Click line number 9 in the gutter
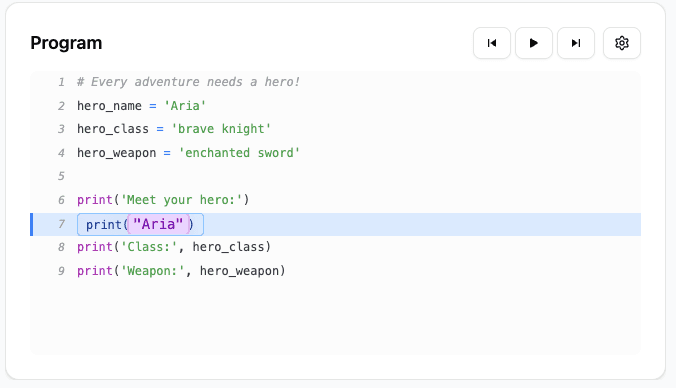This screenshot has width=676, height=388. point(61,271)
